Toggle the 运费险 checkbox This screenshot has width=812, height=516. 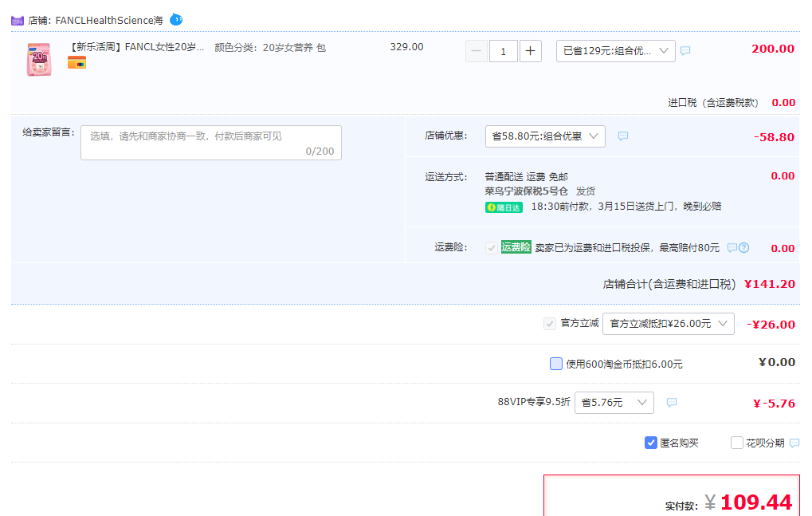point(492,248)
